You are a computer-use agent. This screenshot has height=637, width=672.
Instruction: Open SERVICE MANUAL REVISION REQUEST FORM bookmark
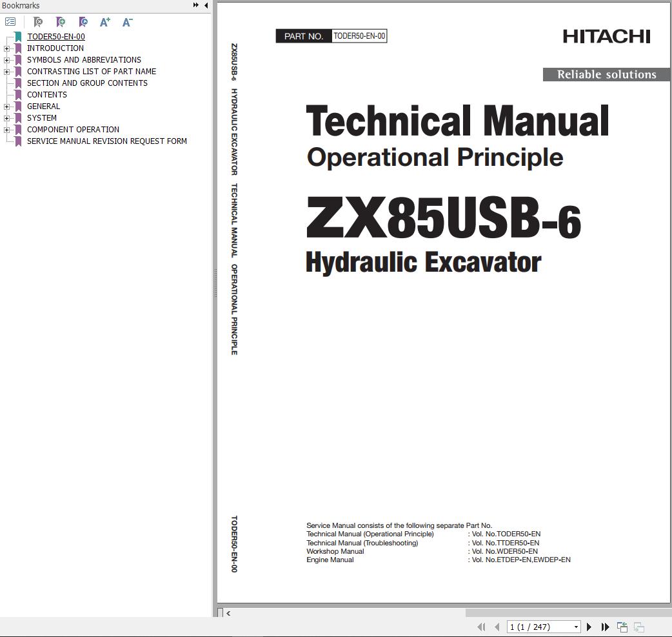[106, 141]
